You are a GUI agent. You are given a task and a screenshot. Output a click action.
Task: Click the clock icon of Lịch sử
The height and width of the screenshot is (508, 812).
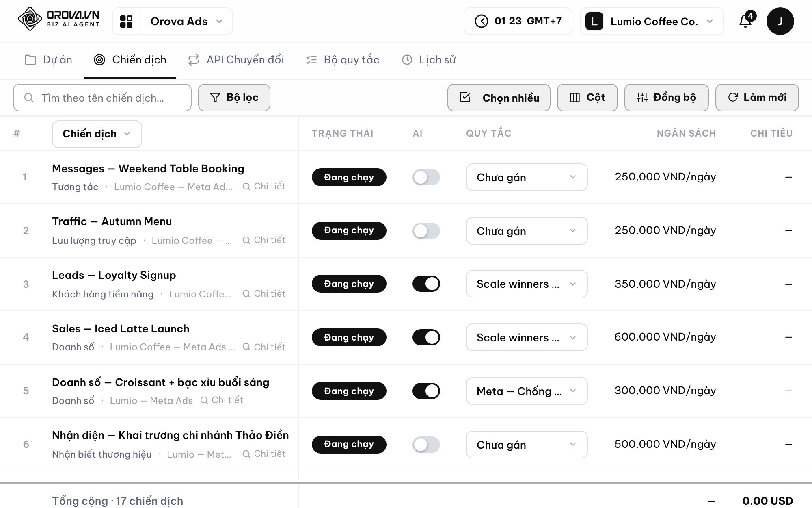click(x=407, y=60)
